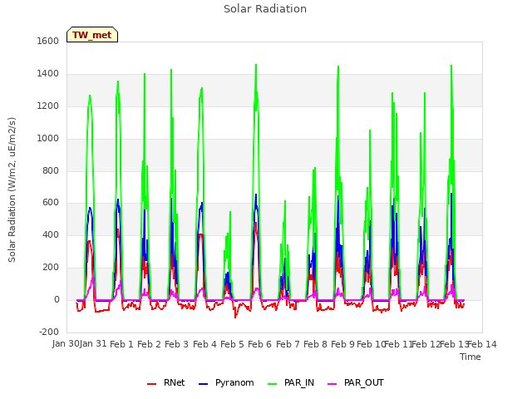Click the 1200 y-axis tick label
The image size is (532, 399).
coord(48,106)
